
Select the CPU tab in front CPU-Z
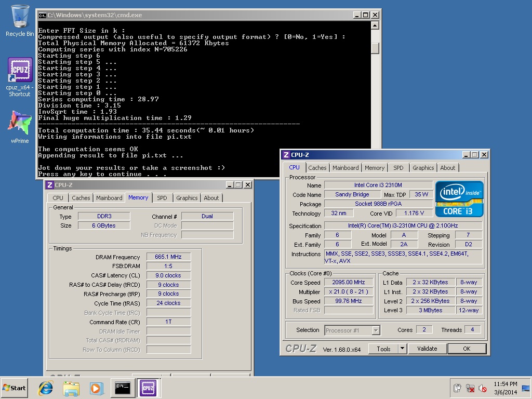[294, 167]
